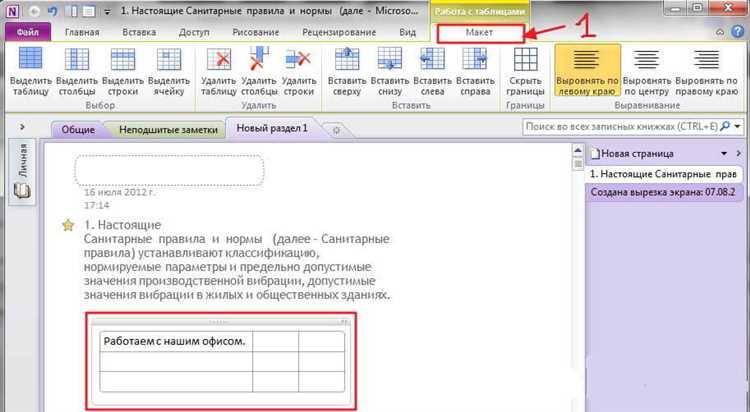750x412 pixels.
Task: Click Вставить справа button
Action: [475, 72]
